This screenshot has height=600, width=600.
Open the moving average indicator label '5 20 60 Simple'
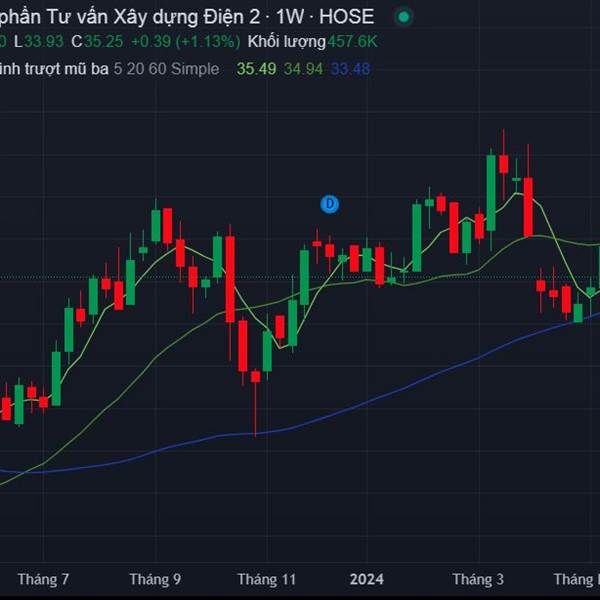click(166, 69)
